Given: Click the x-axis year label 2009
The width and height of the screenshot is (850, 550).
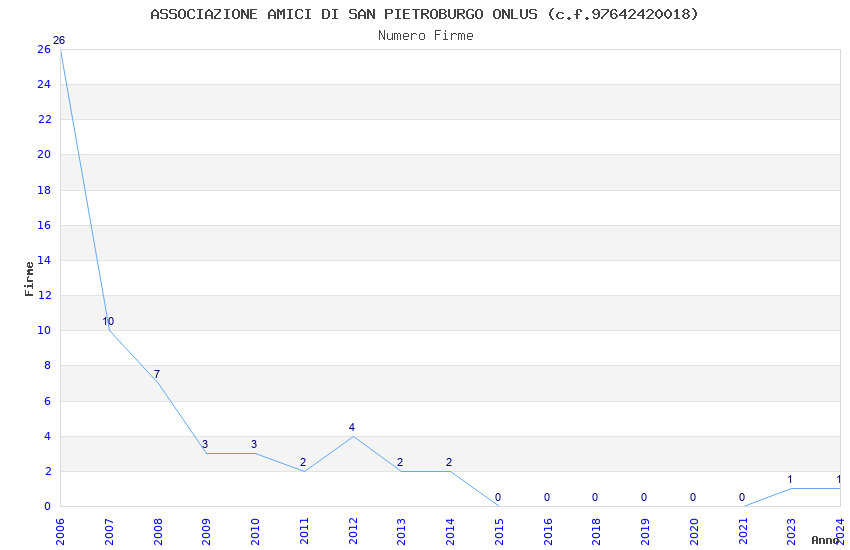Looking at the screenshot, I should 206,532.
